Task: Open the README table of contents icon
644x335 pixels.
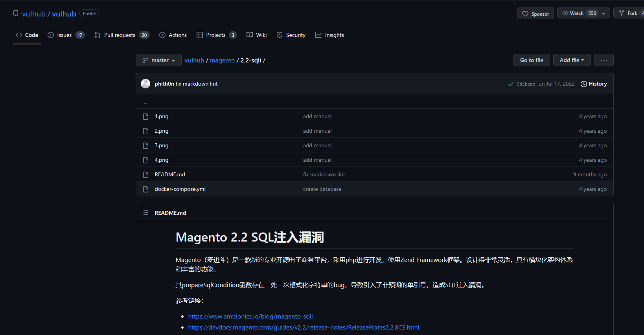Action: pos(145,212)
